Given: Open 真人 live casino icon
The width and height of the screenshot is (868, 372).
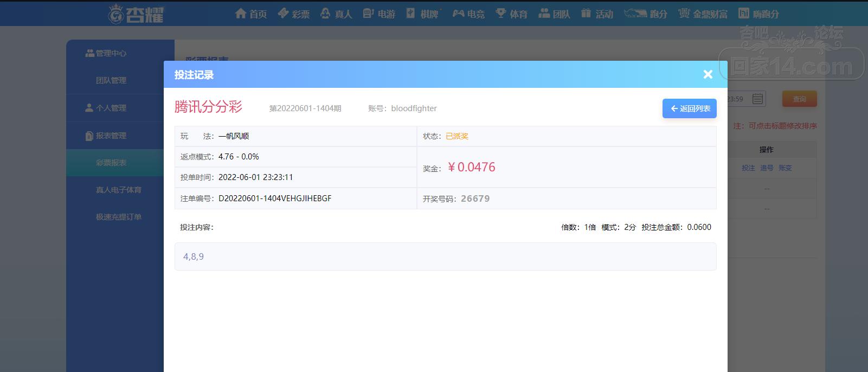Looking at the screenshot, I should coord(325,13).
